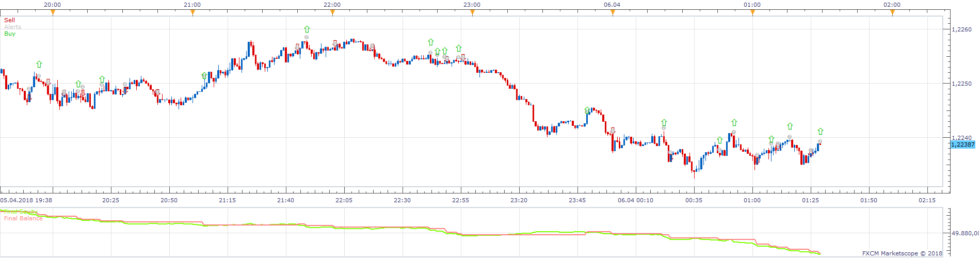
Task: Click the 21:40 time axis label
Action: (x=285, y=200)
